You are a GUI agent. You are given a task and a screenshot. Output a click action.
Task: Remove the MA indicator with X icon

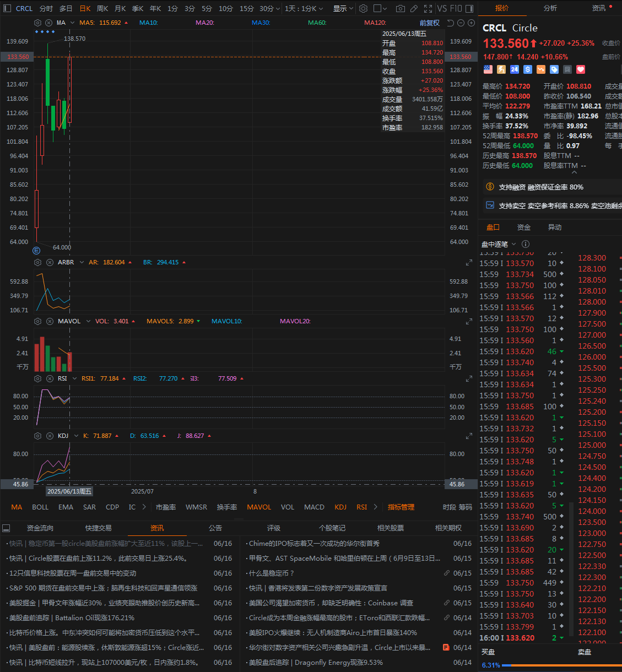coord(49,23)
